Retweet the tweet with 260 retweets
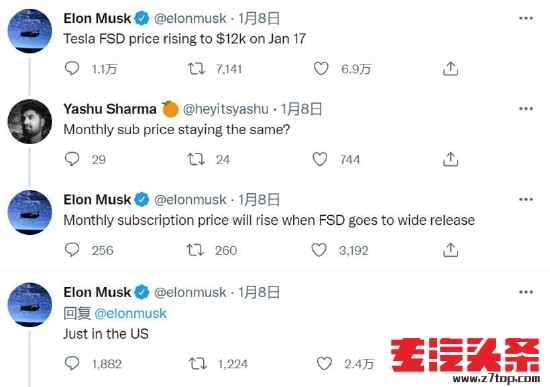 [x=195, y=250]
